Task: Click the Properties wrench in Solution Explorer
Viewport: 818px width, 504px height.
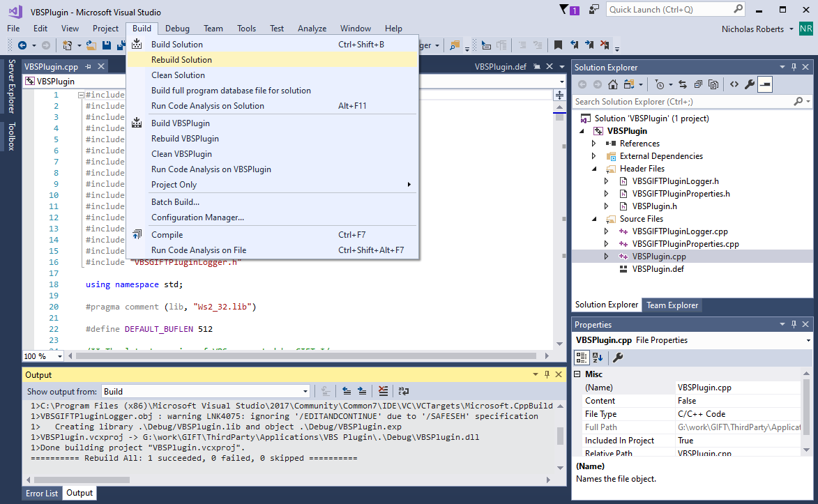Action: coord(750,84)
